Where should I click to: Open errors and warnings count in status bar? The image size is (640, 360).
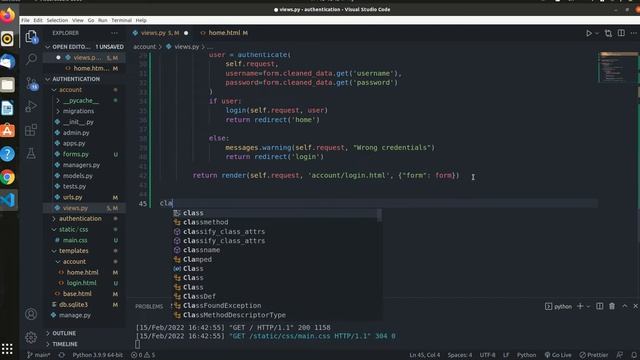tap(143, 355)
